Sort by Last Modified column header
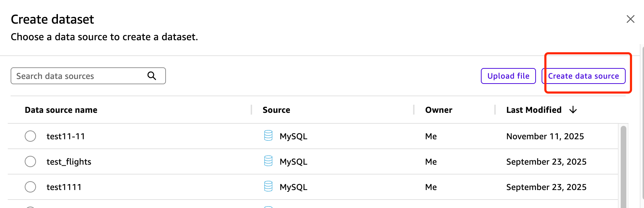The width and height of the screenshot is (644, 208). 533,110
